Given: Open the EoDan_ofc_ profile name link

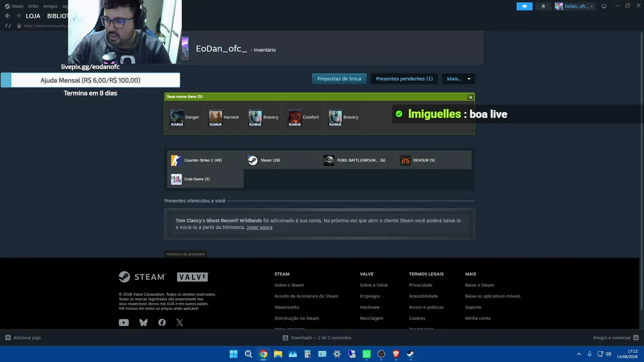Looking at the screenshot, I should coord(221,49).
